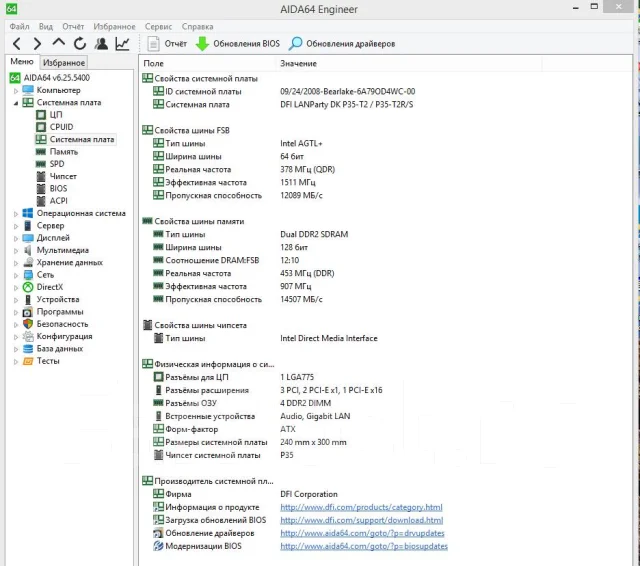Image resolution: width=640 pixels, height=566 pixels.
Task: Open the Сервис menu
Action: tap(158, 27)
